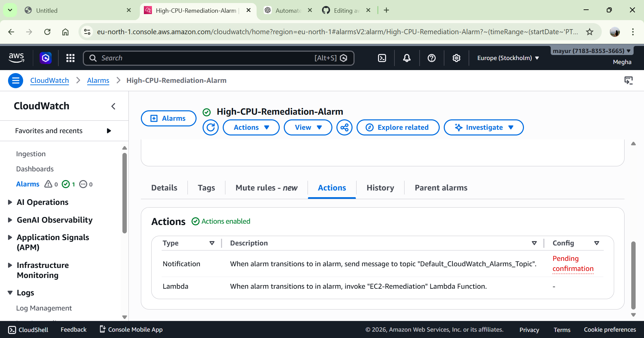
Task: Switch to the History tab
Action: tap(380, 188)
